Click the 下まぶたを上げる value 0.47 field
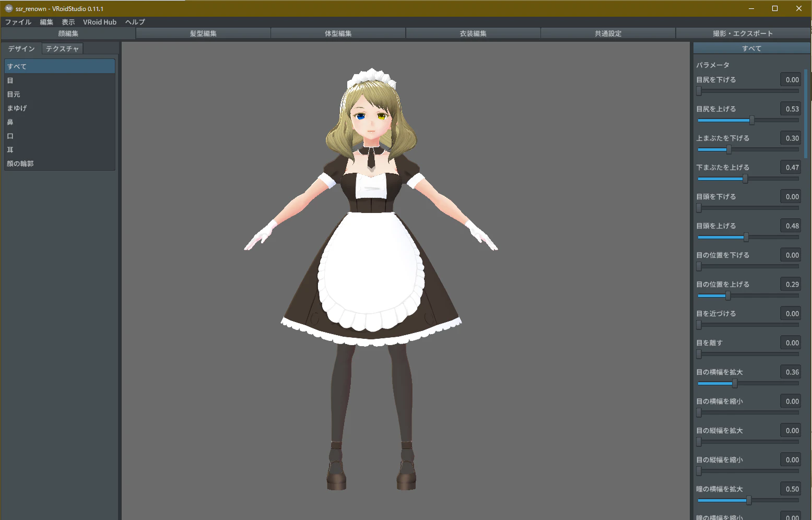 (791, 167)
